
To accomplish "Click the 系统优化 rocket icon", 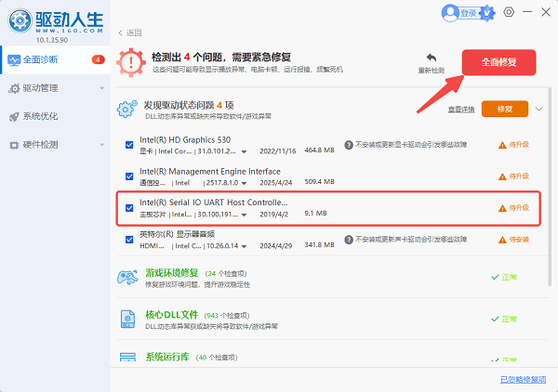I will (14, 116).
